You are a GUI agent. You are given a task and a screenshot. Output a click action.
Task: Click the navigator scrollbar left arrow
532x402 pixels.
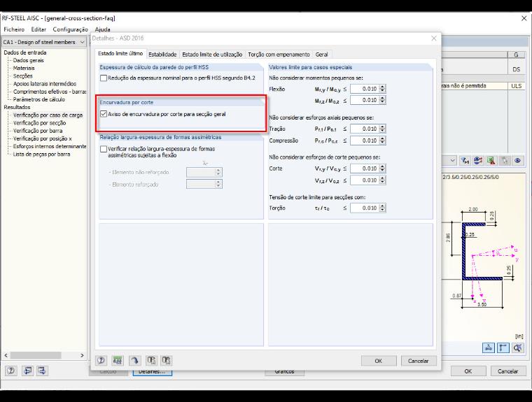[x=6, y=355]
